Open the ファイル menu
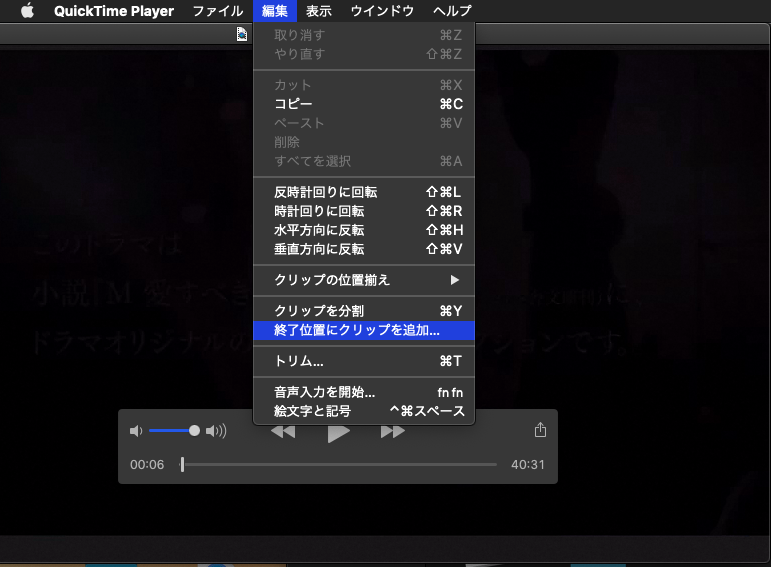 click(217, 11)
